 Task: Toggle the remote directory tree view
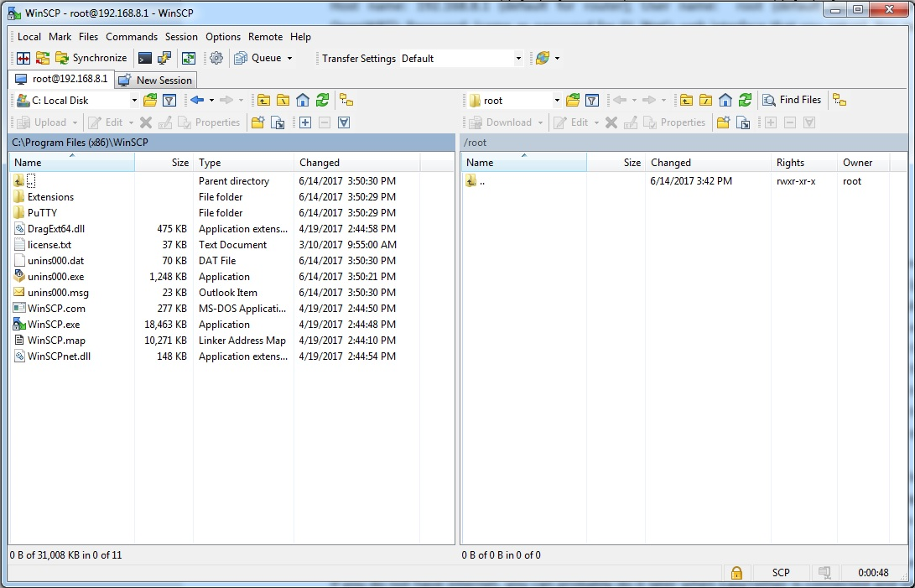pyautogui.click(x=840, y=101)
